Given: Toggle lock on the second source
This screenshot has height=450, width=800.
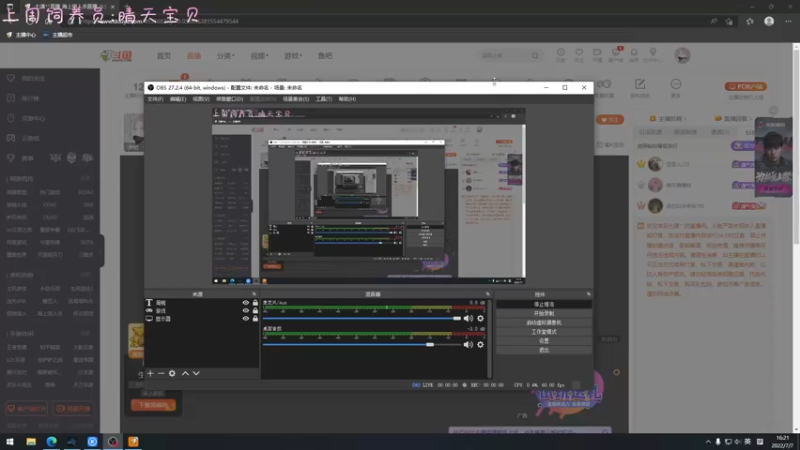Looking at the screenshot, I should click(x=255, y=310).
